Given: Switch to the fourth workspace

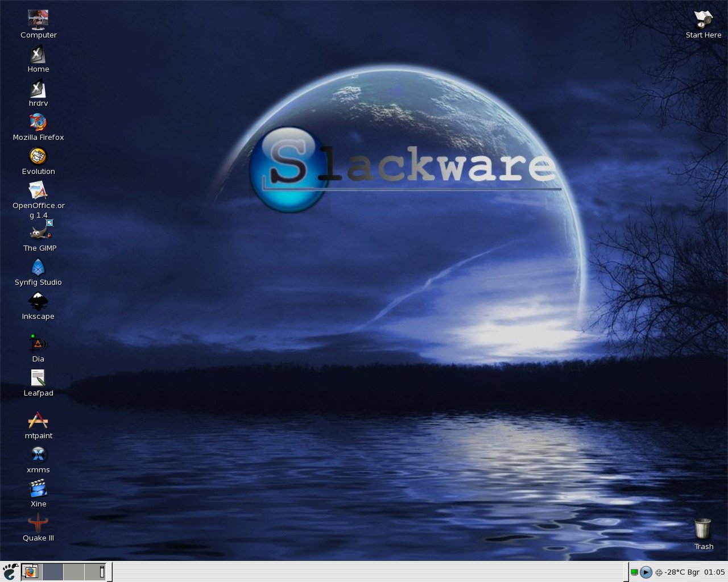Looking at the screenshot, I should [95, 572].
